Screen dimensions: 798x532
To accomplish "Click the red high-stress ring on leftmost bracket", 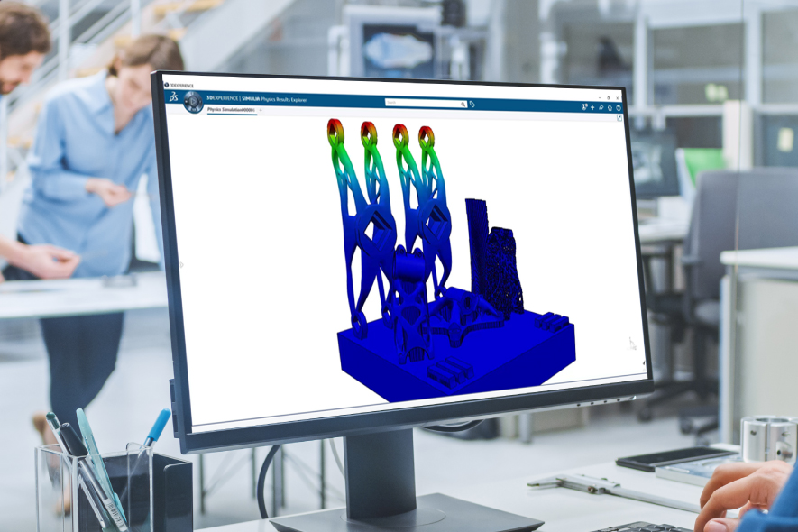I will coord(335,129).
